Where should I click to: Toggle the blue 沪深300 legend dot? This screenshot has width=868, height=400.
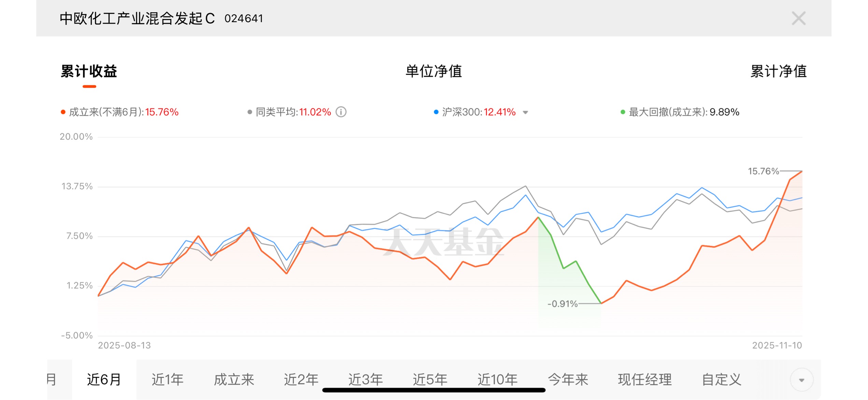click(436, 112)
